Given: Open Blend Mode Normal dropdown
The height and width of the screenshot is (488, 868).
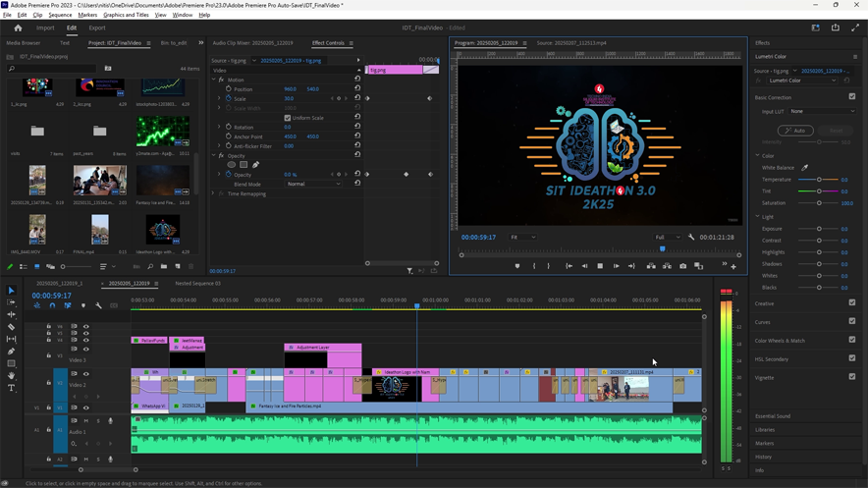Looking at the screenshot, I should click(313, 185).
